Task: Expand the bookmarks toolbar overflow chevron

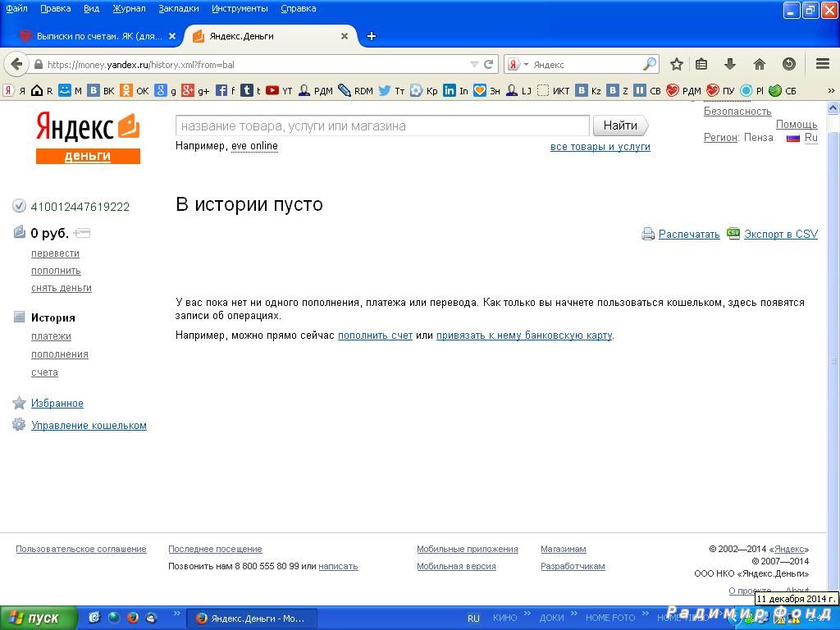Action: pos(832,90)
